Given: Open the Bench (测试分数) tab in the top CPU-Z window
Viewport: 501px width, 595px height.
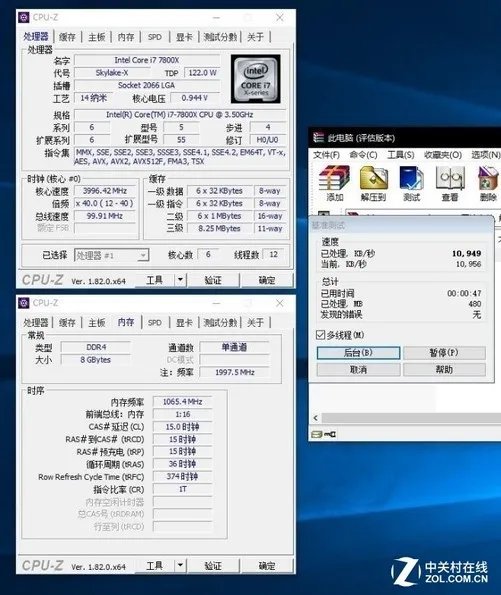Looking at the screenshot, I should 220,37.
